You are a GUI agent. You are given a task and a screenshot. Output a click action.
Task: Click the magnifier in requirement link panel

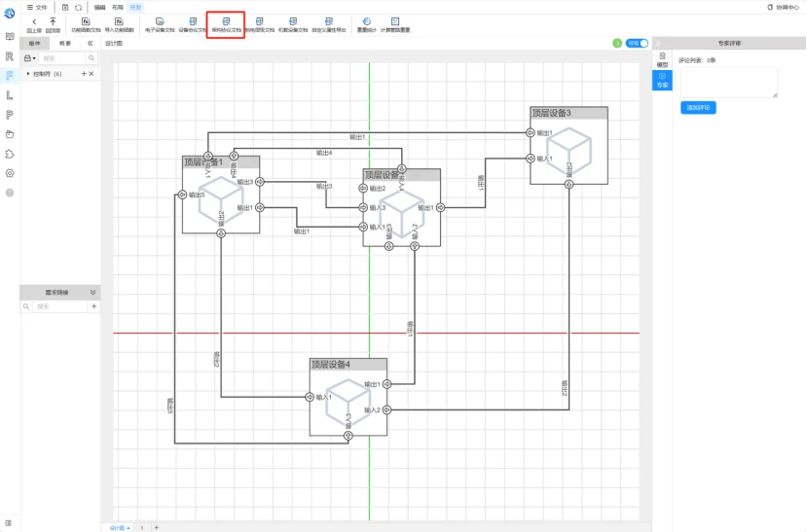point(26,306)
